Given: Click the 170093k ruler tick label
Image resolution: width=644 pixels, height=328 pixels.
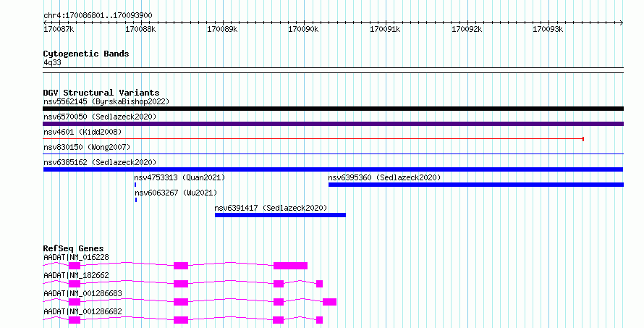Looking at the screenshot, I should (x=548, y=30).
